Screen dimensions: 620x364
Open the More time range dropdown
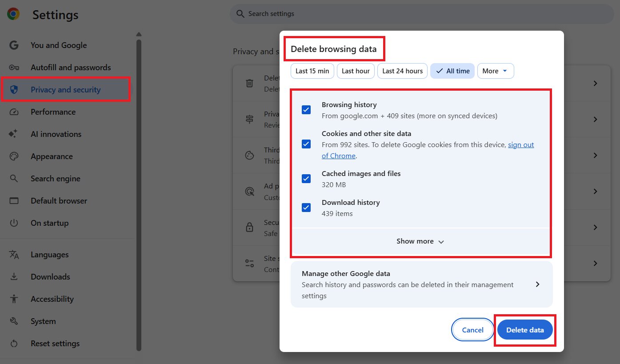(x=496, y=71)
